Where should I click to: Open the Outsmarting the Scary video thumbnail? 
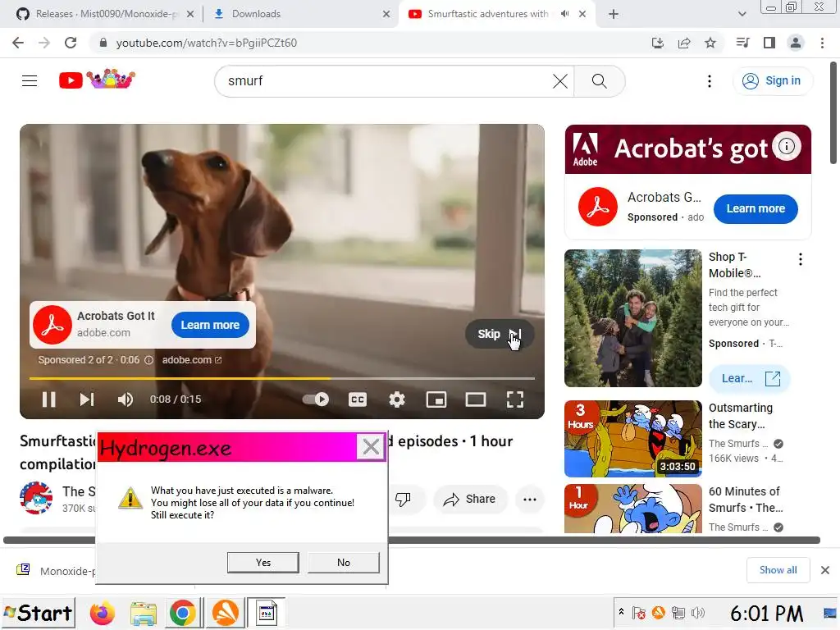[632, 439]
